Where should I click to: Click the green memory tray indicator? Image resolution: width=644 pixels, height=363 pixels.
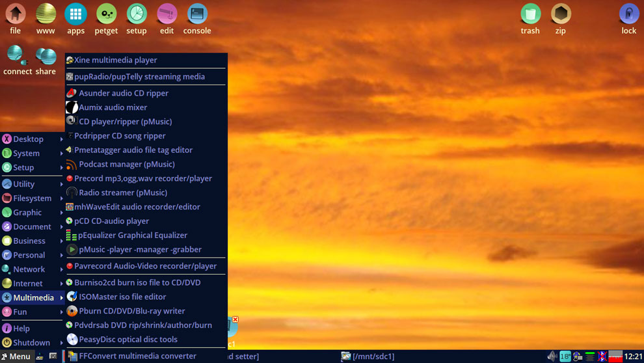590,356
